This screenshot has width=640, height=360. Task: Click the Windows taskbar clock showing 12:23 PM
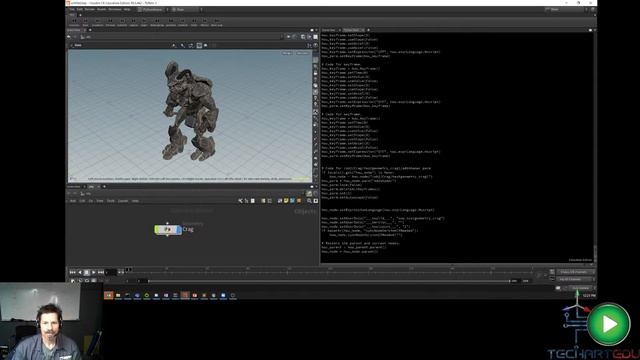click(589, 296)
